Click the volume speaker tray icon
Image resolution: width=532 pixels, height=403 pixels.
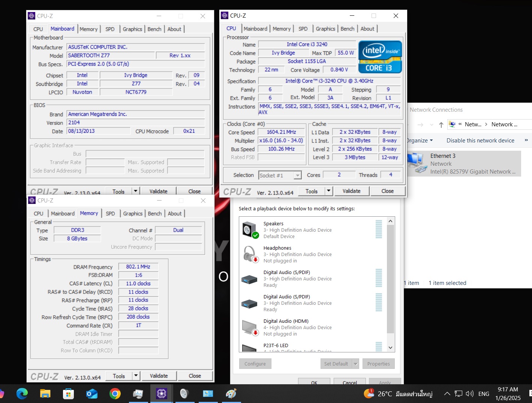click(469, 394)
